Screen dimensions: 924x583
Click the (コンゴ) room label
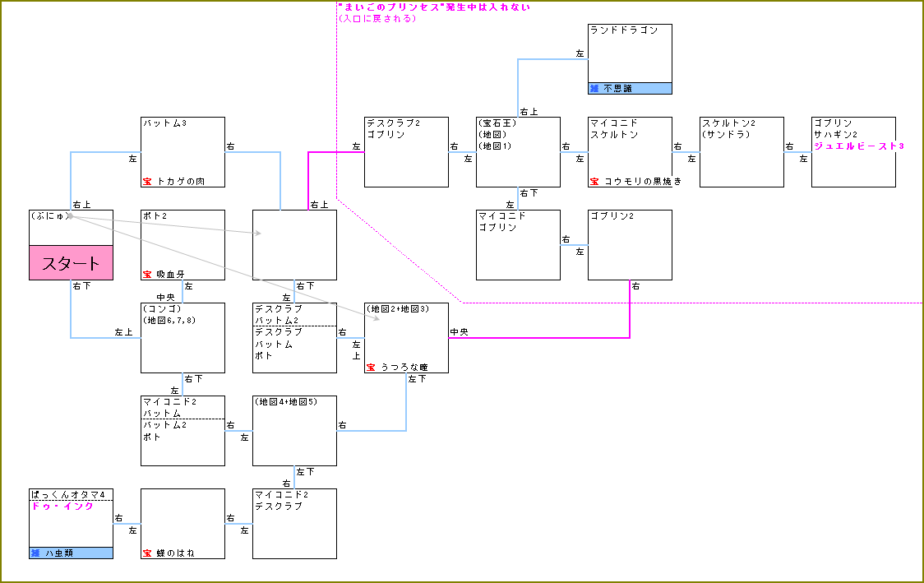click(162, 308)
